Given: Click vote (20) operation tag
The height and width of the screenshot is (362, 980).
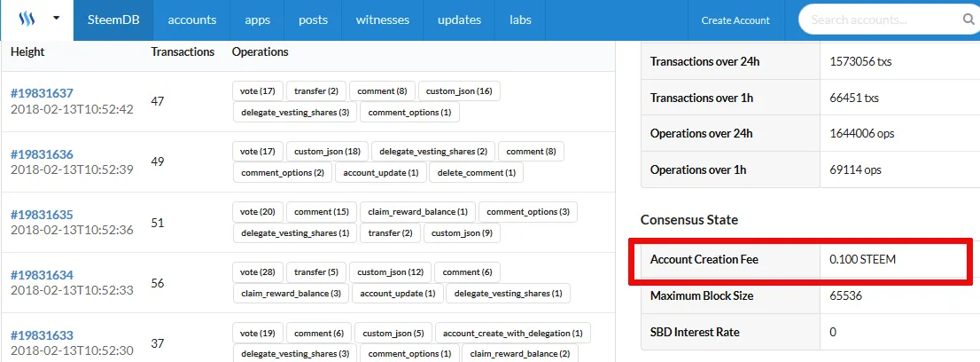Looking at the screenshot, I should [258, 212].
